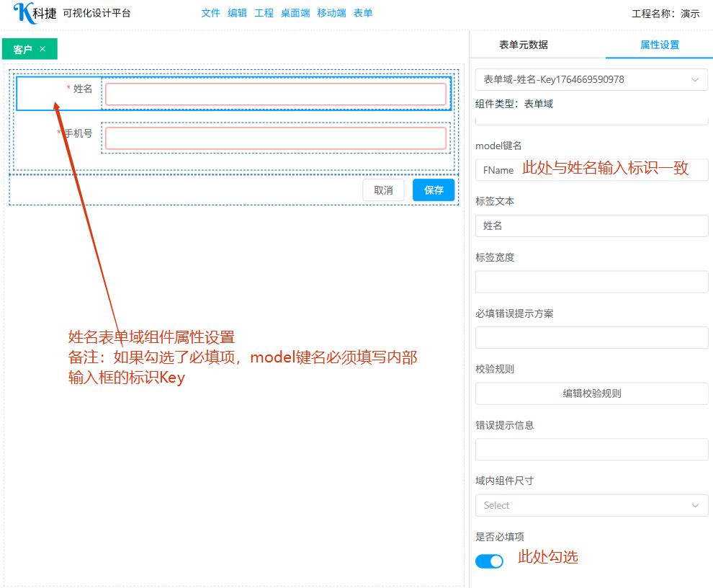This screenshot has width=713, height=588.
Task: Click the 科捷 K logo icon
Action: [23, 13]
